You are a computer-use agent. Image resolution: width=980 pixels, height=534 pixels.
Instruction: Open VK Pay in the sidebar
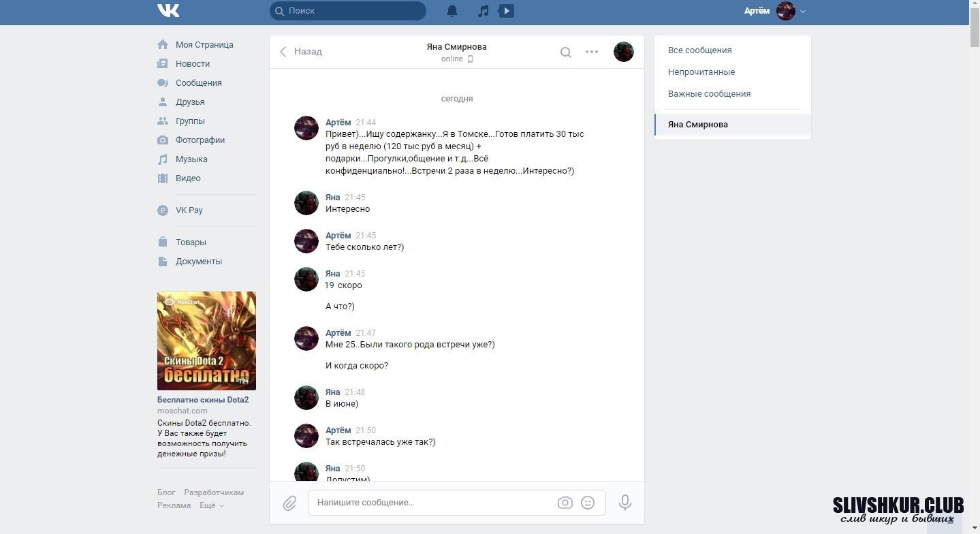[x=189, y=210]
